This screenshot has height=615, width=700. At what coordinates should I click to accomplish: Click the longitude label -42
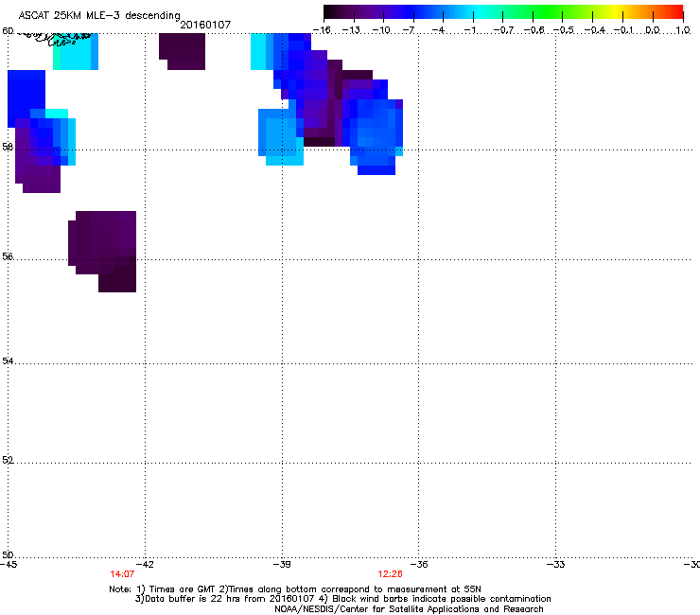click(145, 564)
